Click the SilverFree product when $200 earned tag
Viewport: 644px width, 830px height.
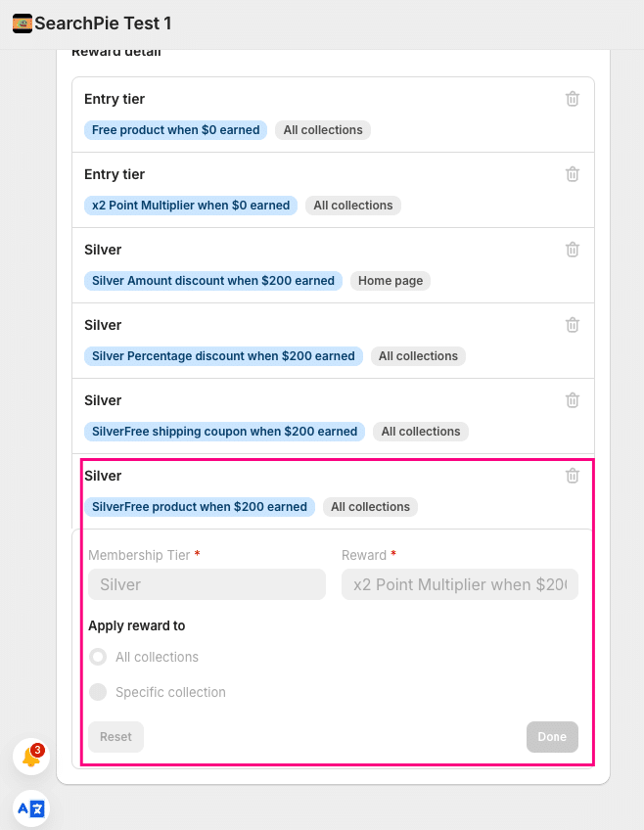click(x=200, y=507)
